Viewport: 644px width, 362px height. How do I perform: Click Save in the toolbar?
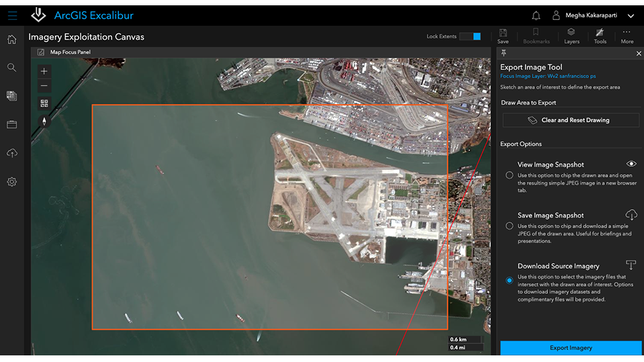click(503, 36)
